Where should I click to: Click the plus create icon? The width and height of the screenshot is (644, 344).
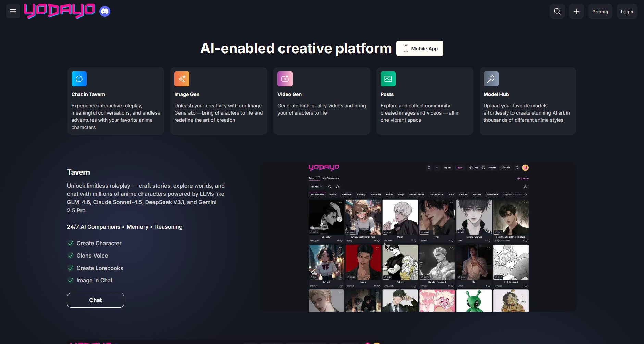(576, 11)
